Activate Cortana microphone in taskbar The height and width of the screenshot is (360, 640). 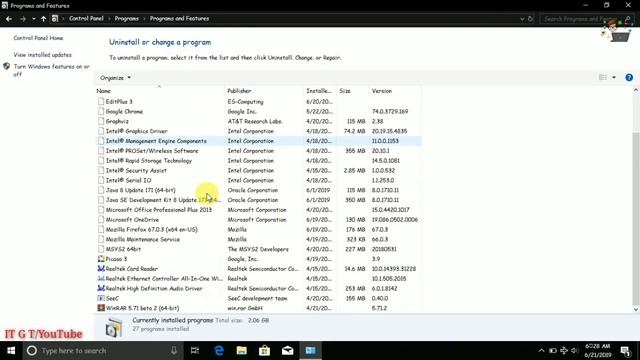[174, 351]
